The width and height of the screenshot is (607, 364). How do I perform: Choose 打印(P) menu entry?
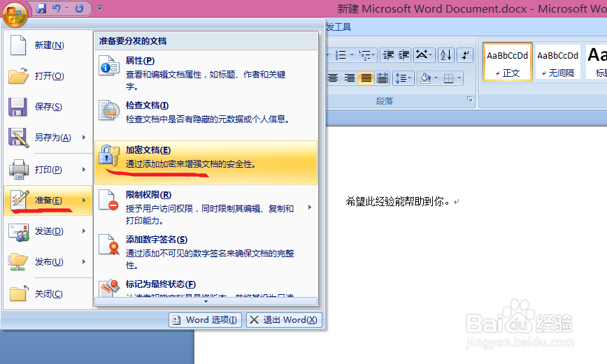tap(48, 170)
